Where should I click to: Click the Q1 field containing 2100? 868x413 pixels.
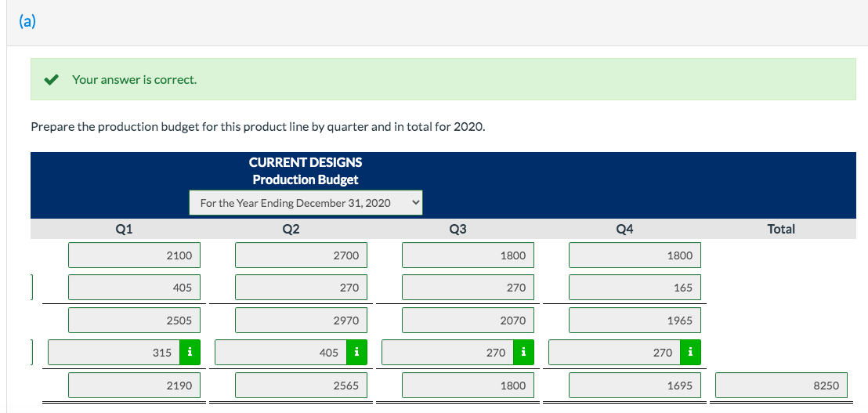(135, 255)
